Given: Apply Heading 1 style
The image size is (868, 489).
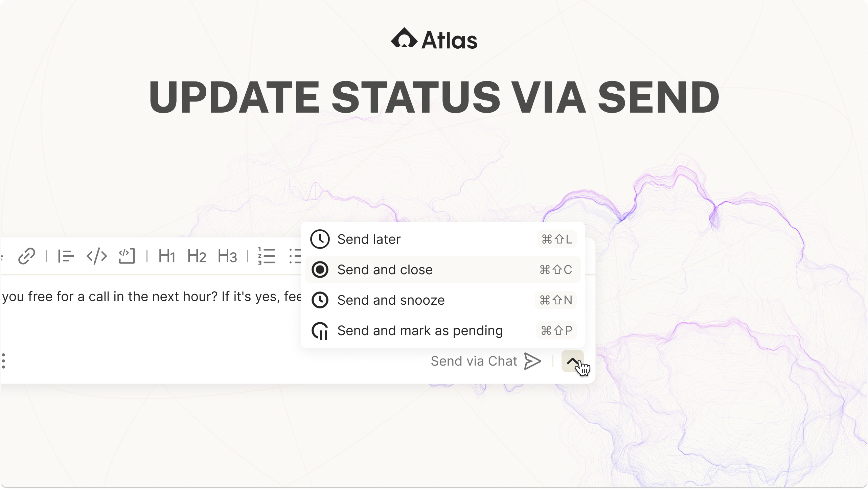Looking at the screenshot, I should [167, 256].
